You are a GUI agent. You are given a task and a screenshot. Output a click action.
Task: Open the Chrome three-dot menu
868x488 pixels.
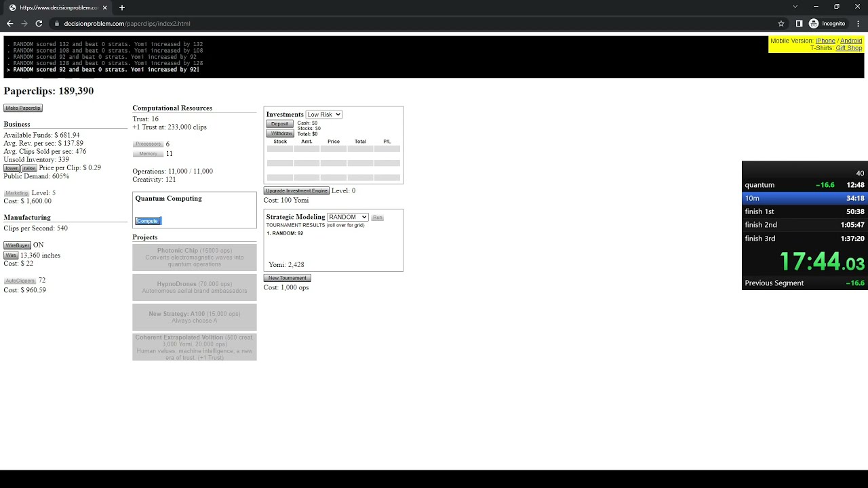point(859,24)
